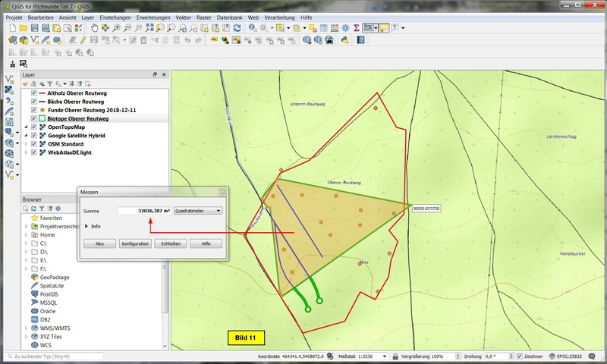This screenshot has width=607, height=364.
Task: Toggle the Zeichnen render checkbox
Action: [x=519, y=356]
